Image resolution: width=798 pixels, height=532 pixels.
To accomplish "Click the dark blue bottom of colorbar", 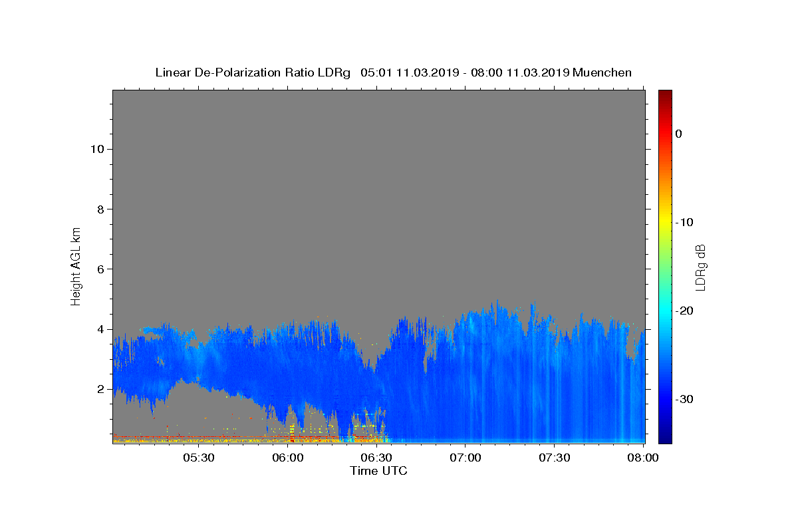I will click(x=665, y=436).
